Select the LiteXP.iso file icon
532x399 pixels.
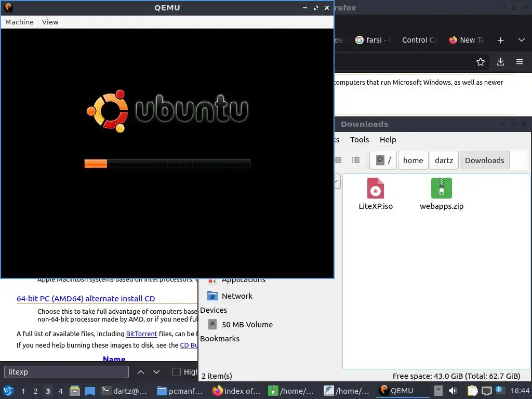[x=376, y=188]
